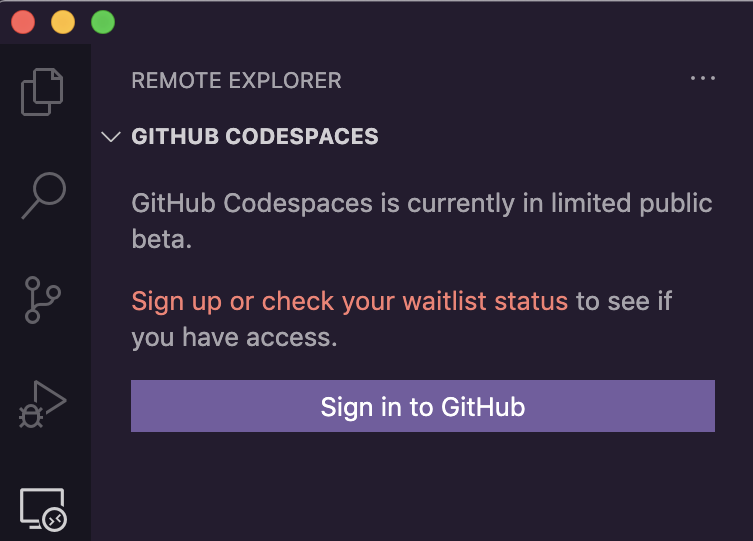Open the Run and Debug view
753x541 pixels.
[x=43, y=405]
